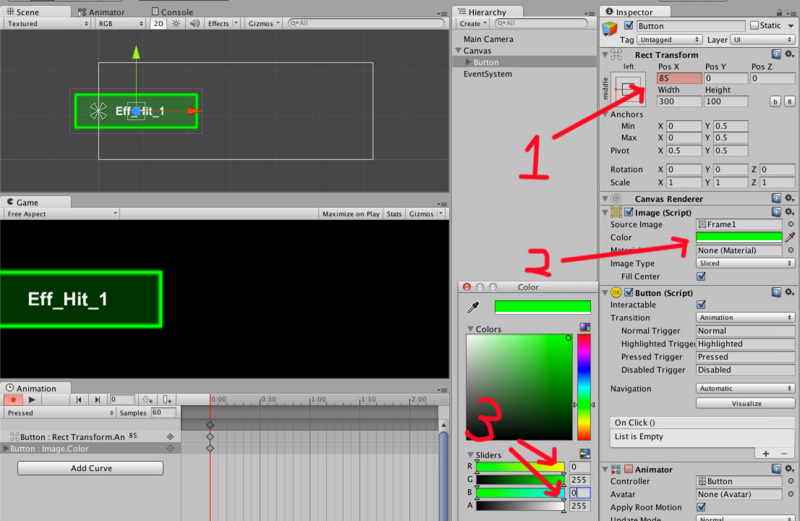
Task: Open Layer UI dropdown
Action: click(763, 40)
